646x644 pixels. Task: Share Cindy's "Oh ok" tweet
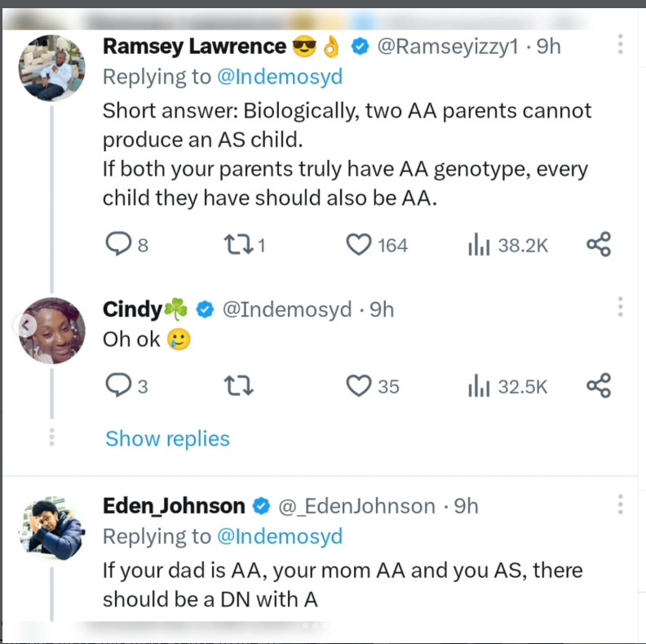point(599,385)
